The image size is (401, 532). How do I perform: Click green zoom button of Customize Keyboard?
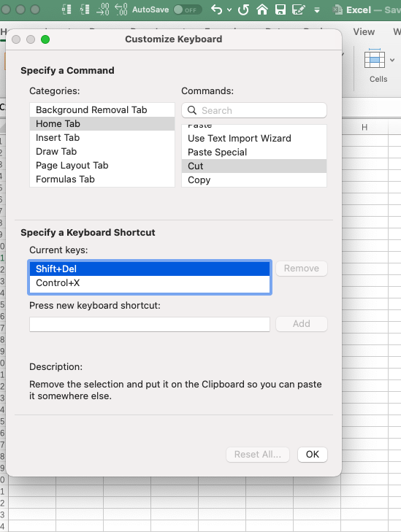[x=45, y=39]
